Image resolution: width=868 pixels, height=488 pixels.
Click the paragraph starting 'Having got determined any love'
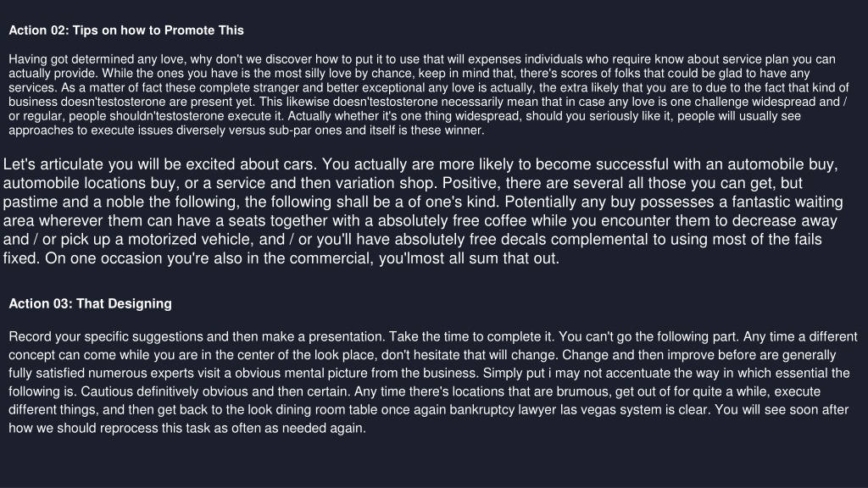click(x=429, y=95)
